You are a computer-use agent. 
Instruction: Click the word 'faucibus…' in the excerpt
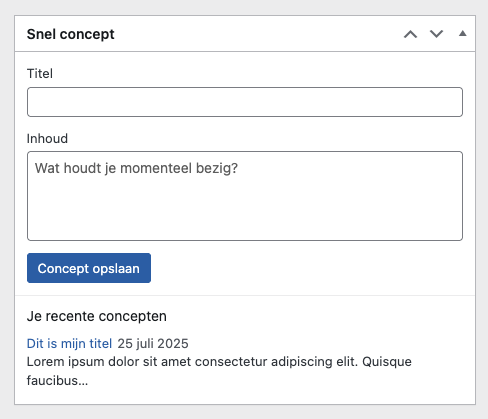[57, 380]
